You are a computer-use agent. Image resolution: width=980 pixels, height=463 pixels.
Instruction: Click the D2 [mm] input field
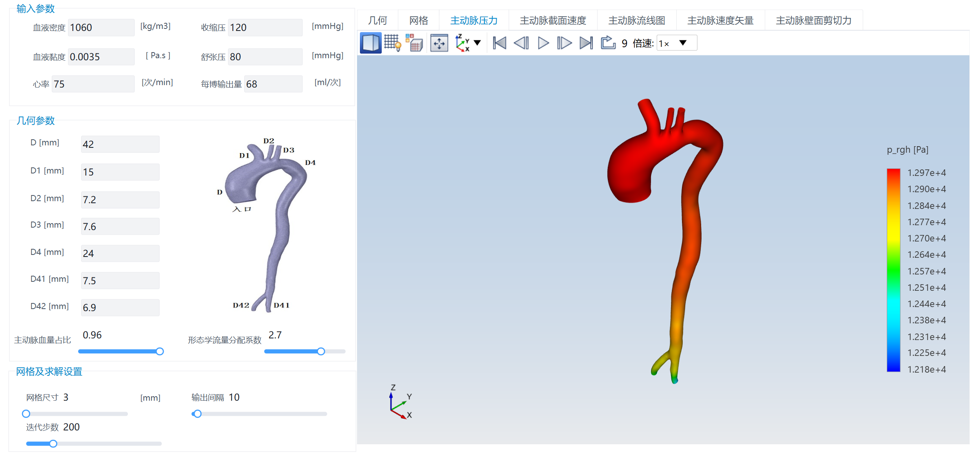(120, 200)
